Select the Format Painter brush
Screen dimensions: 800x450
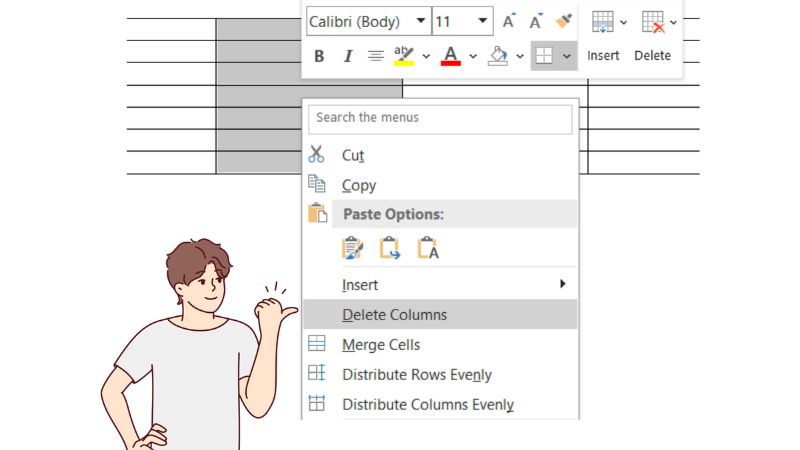tap(564, 21)
